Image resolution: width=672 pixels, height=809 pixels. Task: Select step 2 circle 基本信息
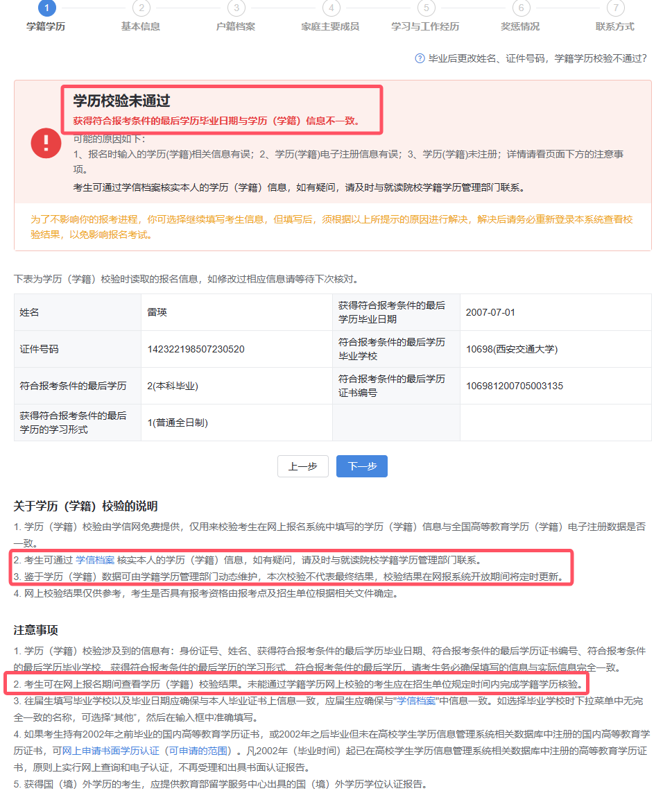[x=141, y=7]
